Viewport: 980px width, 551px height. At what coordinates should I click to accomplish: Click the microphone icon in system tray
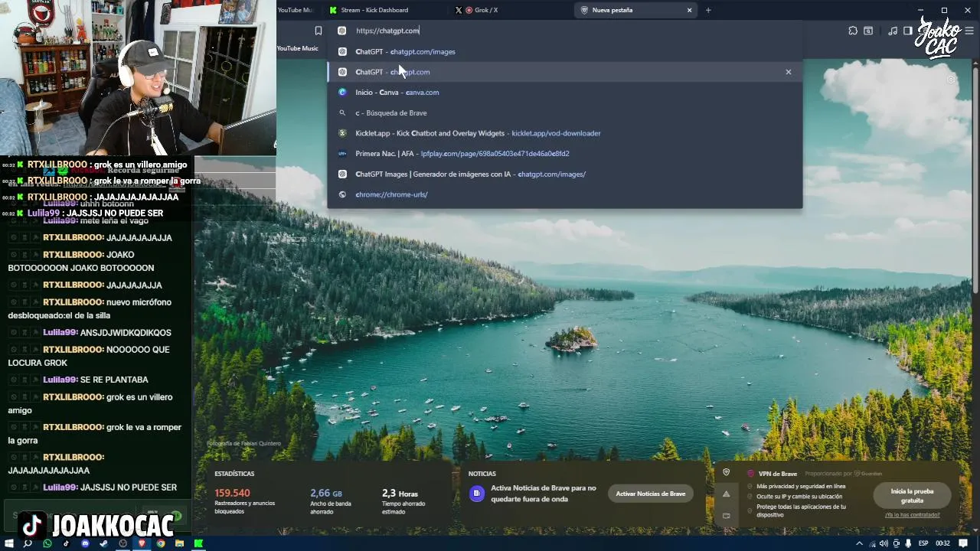pyautogui.click(x=908, y=543)
